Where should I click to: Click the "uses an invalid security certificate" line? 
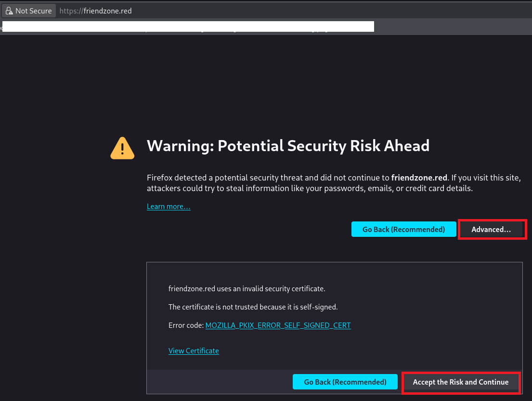[x=247, y=289]
